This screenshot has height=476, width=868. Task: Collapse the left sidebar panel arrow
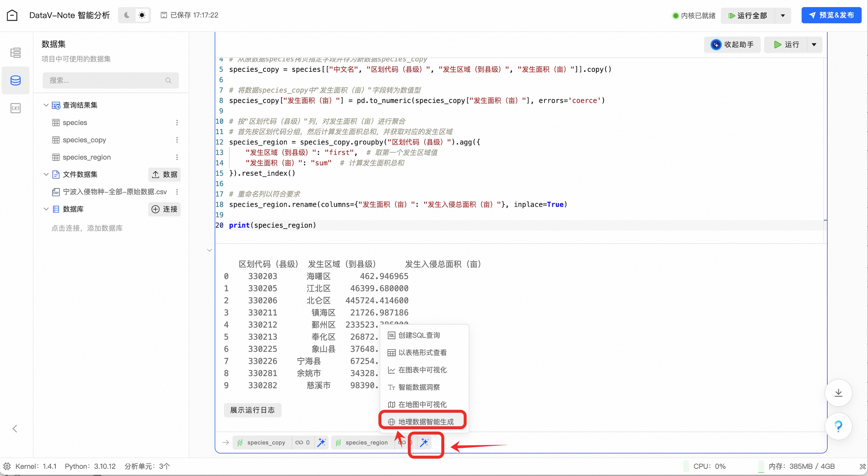[x=15, y=428]
